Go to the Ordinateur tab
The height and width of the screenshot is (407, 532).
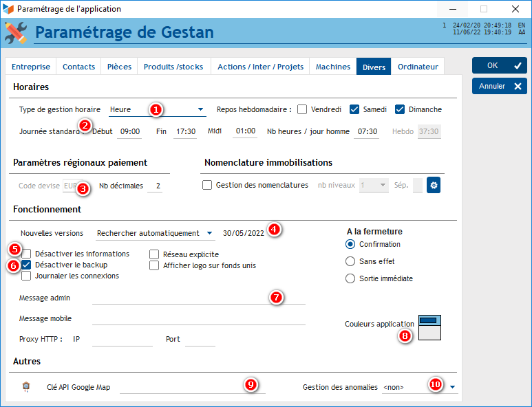(x=418, y=67)
